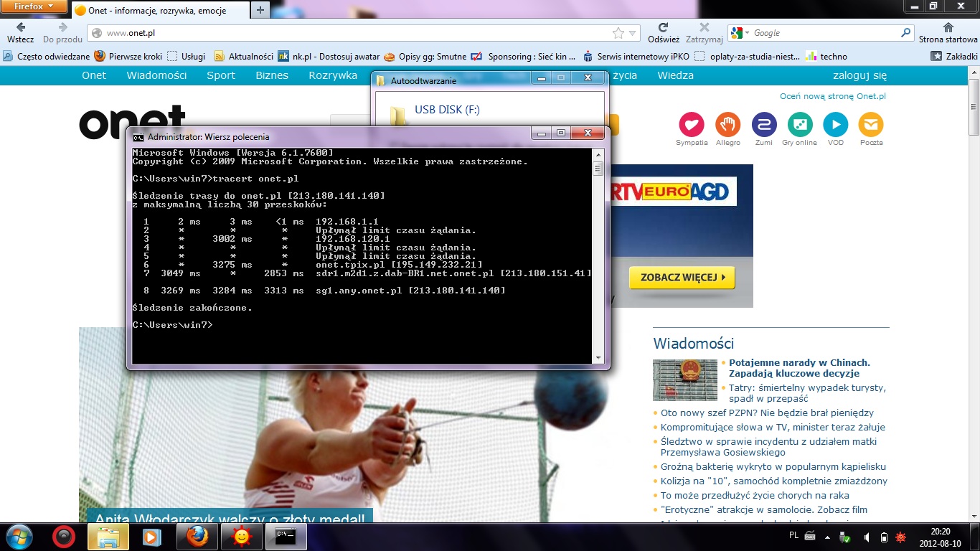Open the VOD play icon
This screenshot has height=551, width=980.
pos(836,124)
